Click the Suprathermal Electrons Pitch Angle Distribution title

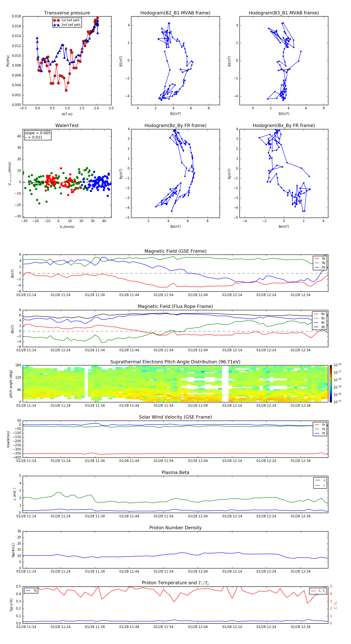[175, 362]
